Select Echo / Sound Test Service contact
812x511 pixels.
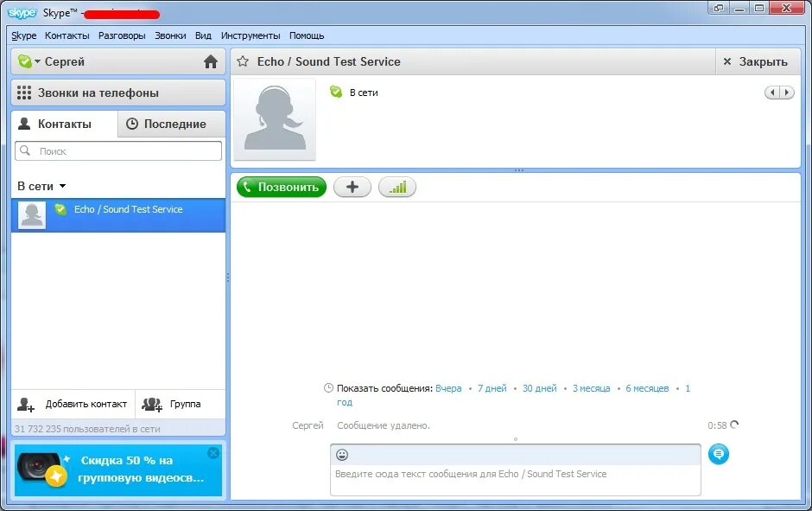pyautogui.click(x=118, y=215)
